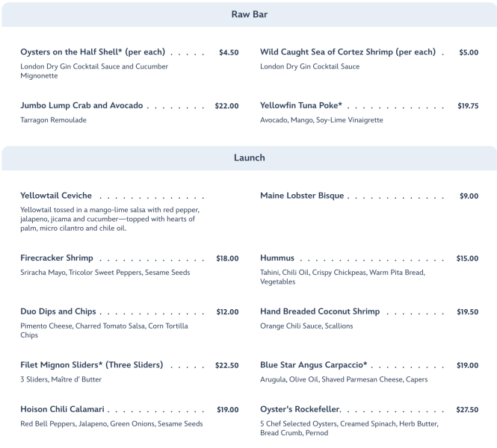Collapse the Launch section header

[x=249, y=158]
